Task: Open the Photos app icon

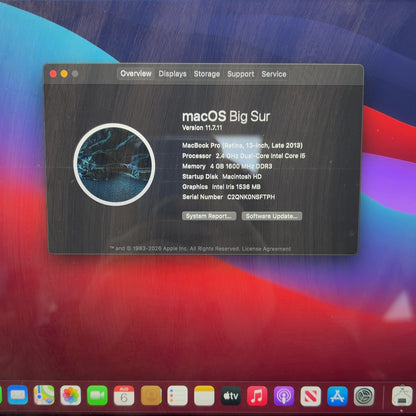Action: [x=71, y=395]
